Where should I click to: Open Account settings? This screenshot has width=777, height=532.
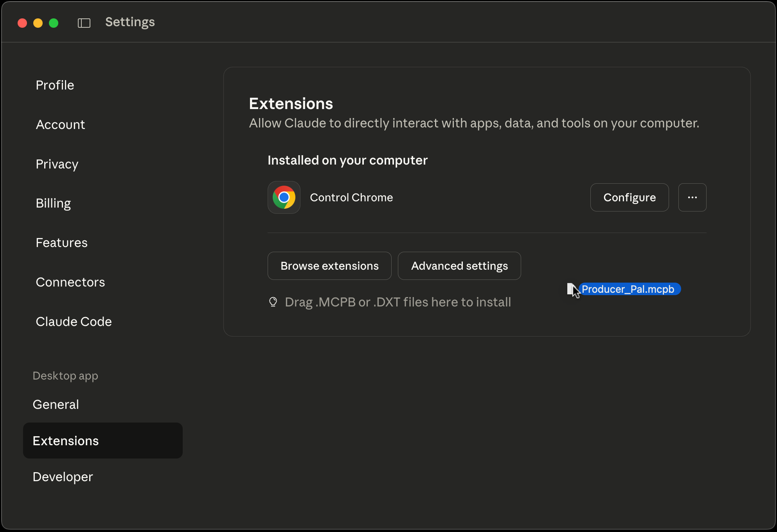pos(60,124)
